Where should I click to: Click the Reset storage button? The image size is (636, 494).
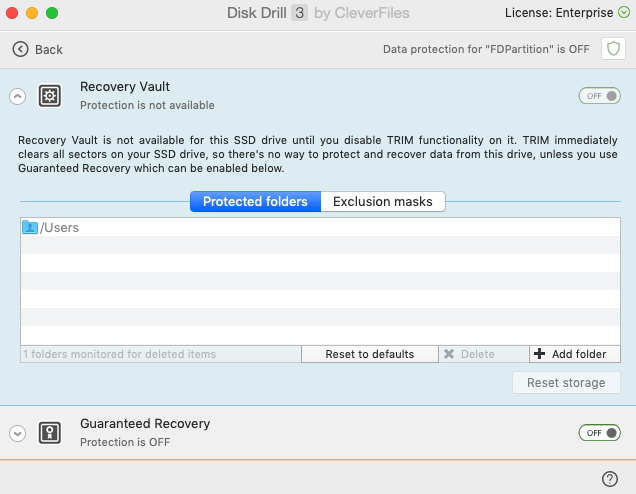(x=566, y=382)
